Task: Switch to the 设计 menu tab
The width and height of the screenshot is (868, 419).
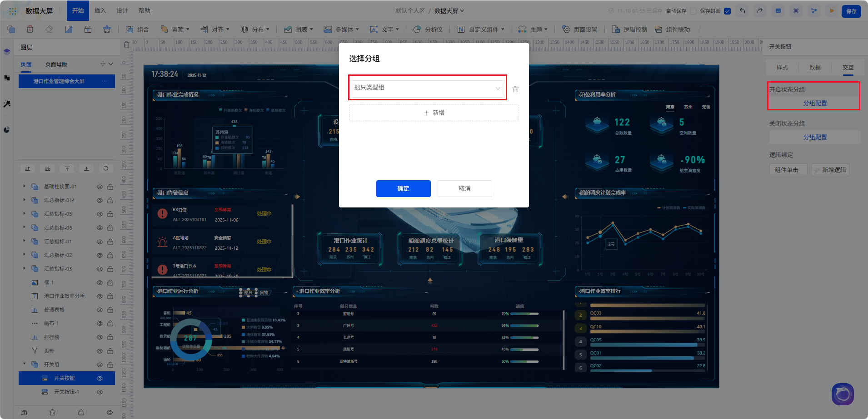Action: 122,11
